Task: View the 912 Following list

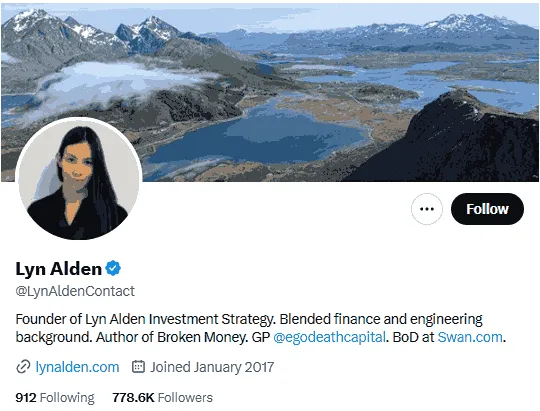Action: [55, 397]
